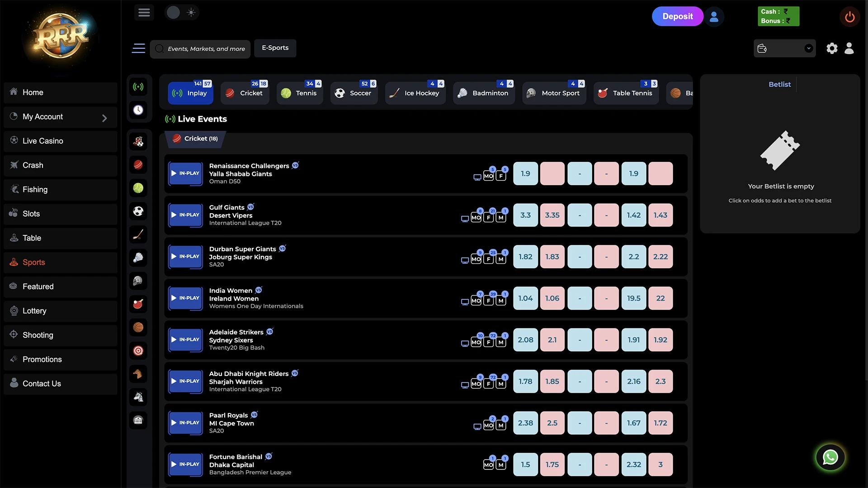Open Fishing in sidebar
The width and height of the screenshot is (868, 488).
point(60,190)
